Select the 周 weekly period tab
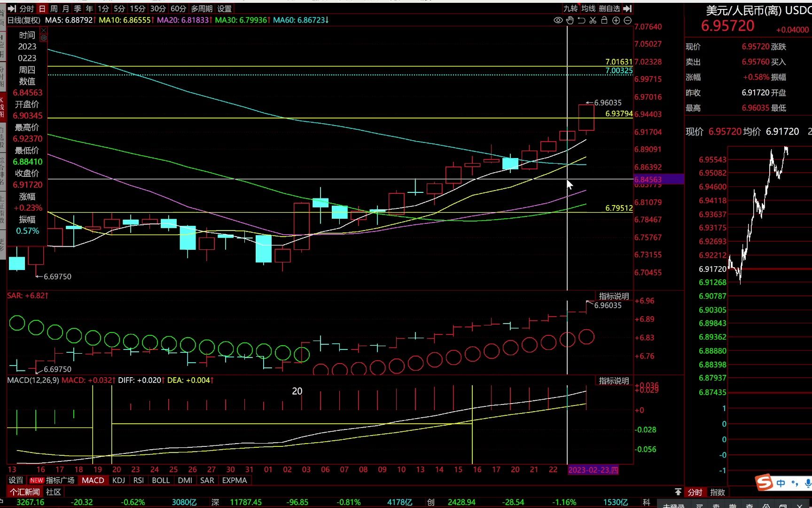The width and height of the screenshot is (812, 508). pos(54,8)
